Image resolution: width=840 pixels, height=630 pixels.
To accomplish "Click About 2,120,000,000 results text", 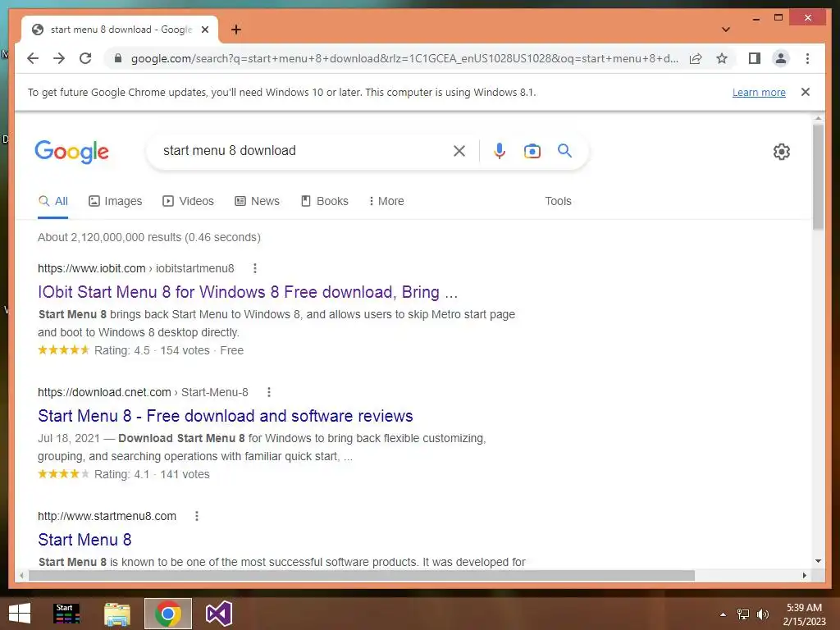I will 149,237.
